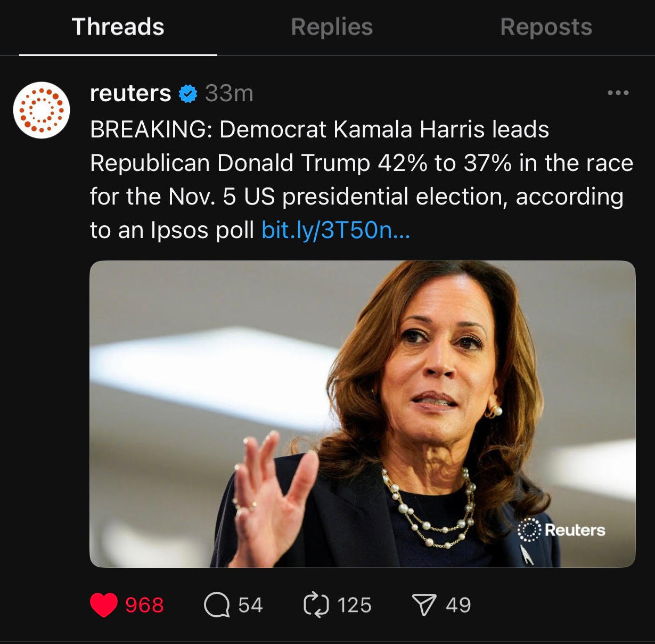
Task: Open the like count of 968
Action: click(x=144, y=605)
